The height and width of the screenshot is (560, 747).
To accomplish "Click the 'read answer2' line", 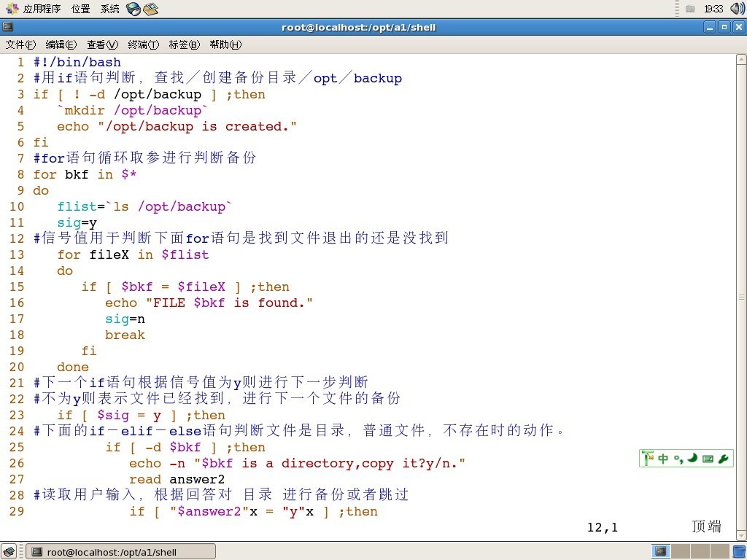I will tap(177, 480).
